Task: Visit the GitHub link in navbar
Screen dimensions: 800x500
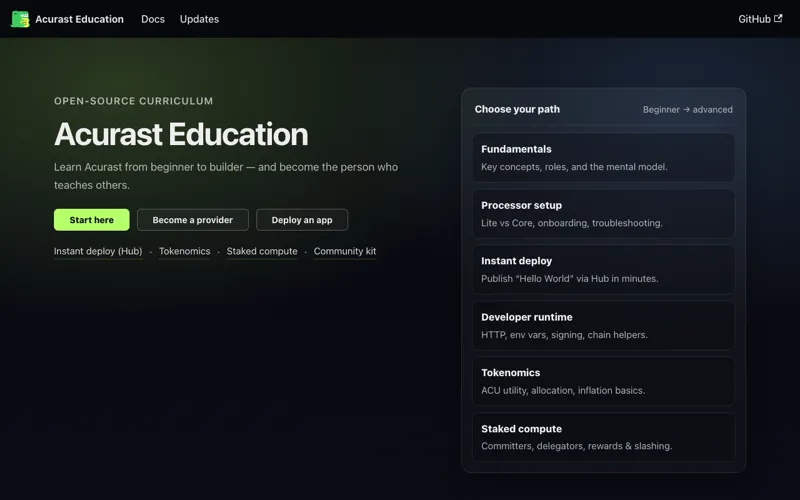Action: pos(760,19)
